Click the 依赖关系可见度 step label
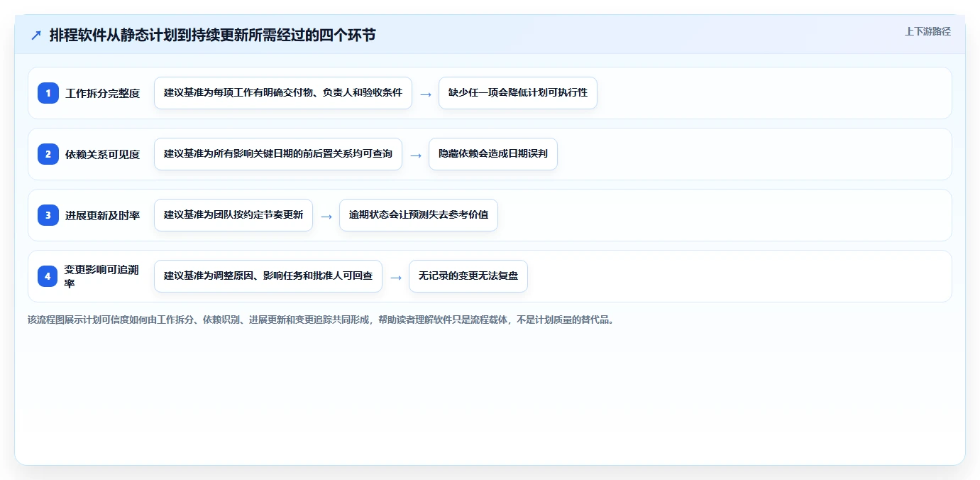The width and height of the screenshot is (980, 480). tap(103, 154)
